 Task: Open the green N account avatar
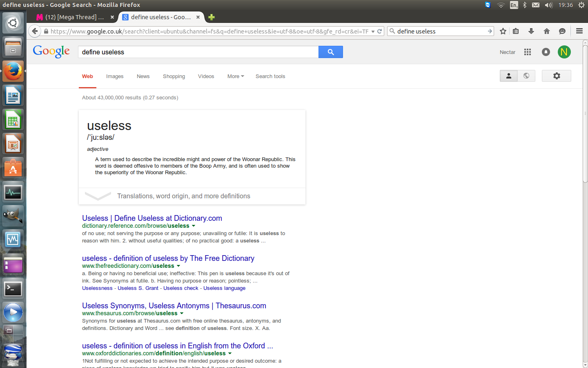(x=564, y=52)
